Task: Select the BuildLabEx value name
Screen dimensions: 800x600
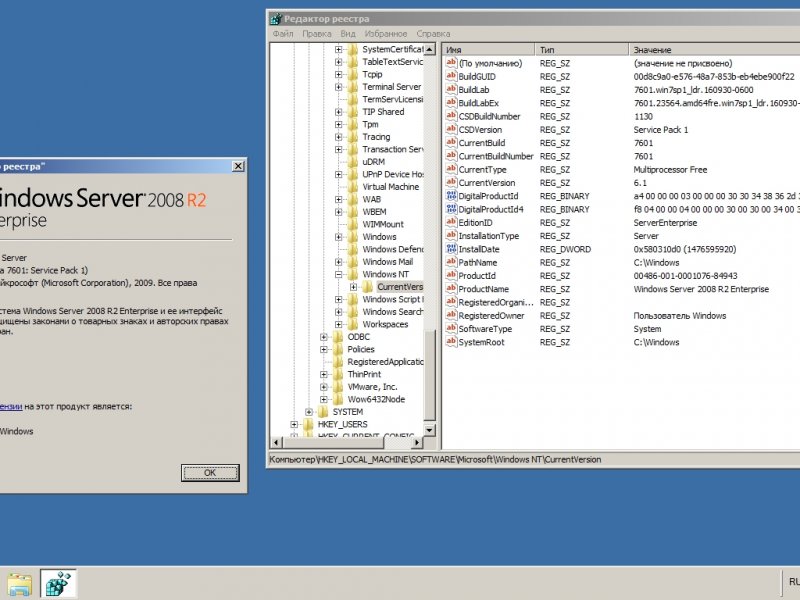Action: [478, 103]
